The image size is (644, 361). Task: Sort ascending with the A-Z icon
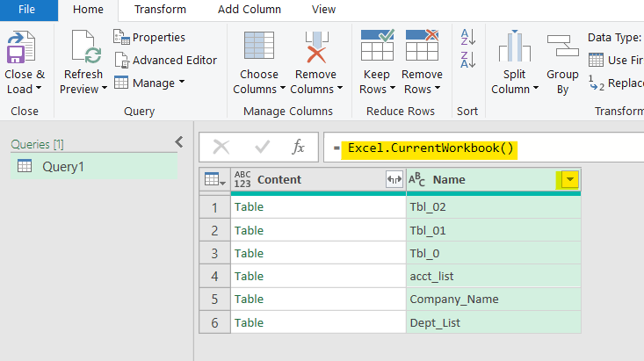coord(467,37)
